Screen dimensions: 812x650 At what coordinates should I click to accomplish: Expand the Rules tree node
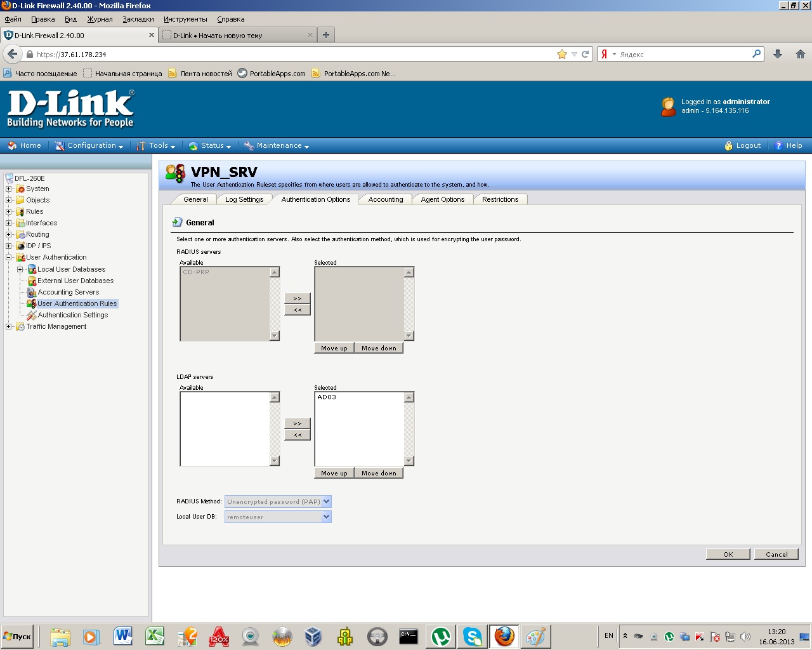click(9, 212)
